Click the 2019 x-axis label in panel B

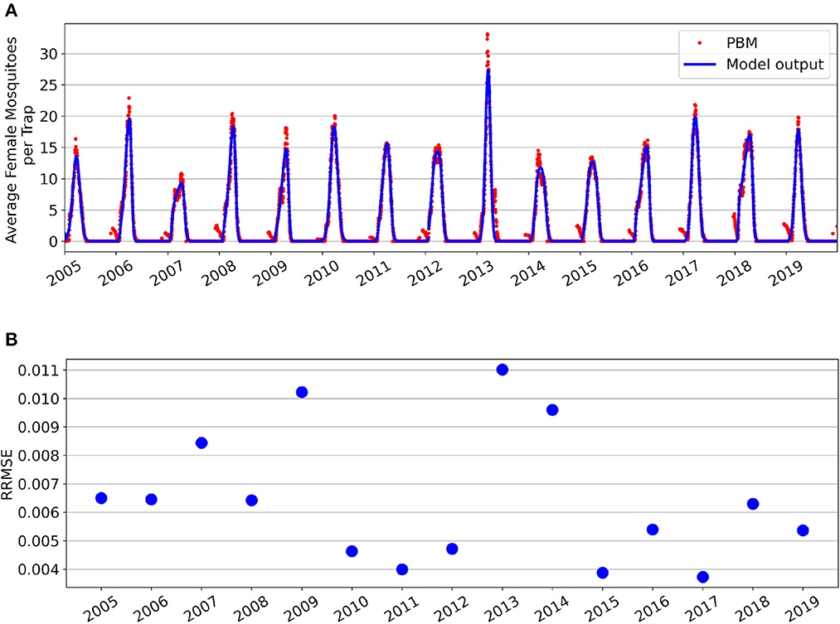802,609
